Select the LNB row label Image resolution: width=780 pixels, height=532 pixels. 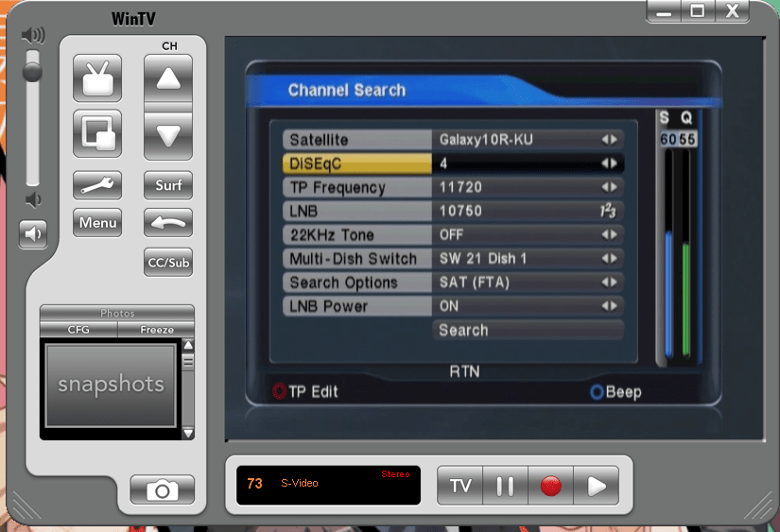(x=357, y=212)
